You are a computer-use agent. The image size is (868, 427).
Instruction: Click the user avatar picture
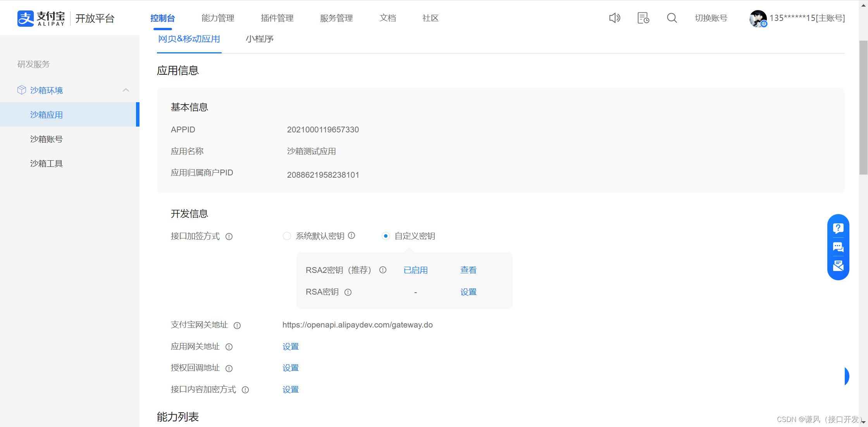pos(758,18)
